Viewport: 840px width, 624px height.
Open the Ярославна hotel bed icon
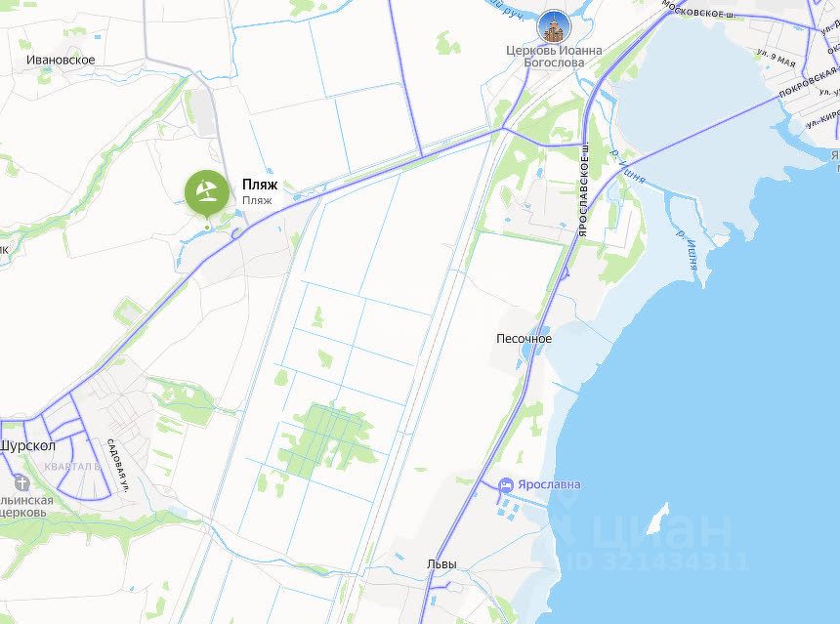click(x=506, y=485)
